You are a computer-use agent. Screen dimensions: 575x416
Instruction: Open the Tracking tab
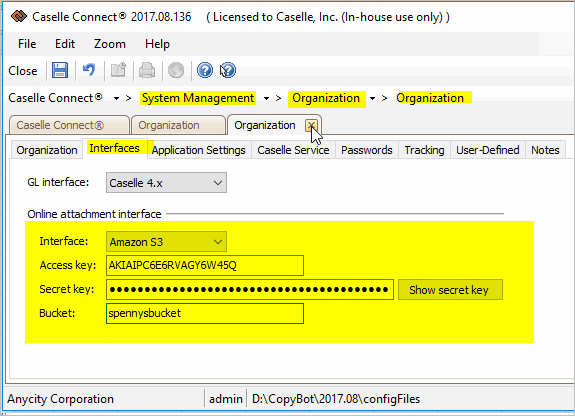pos(424,150)
